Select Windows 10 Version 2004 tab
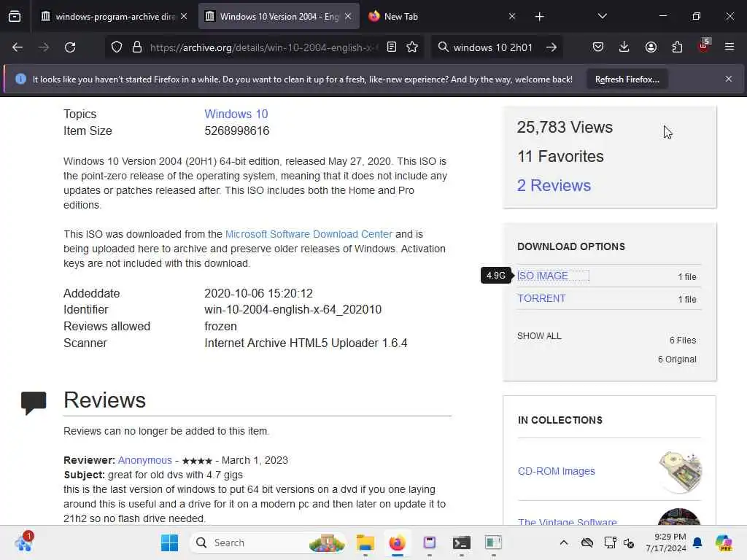Screen dimensions: 747x560 point(279,17)
